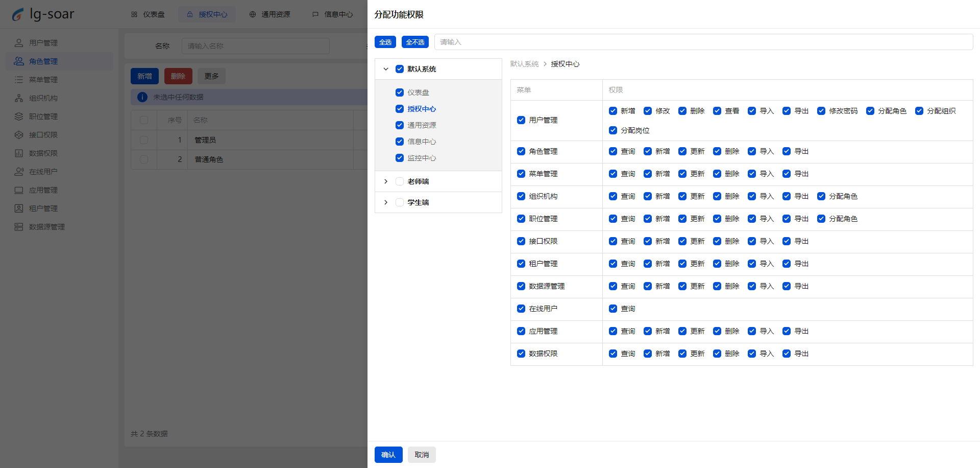Uncheck 职位管理 导入 permission
Image resolution: width=980 pixels, height=468 pixels.
pos(752,219)
